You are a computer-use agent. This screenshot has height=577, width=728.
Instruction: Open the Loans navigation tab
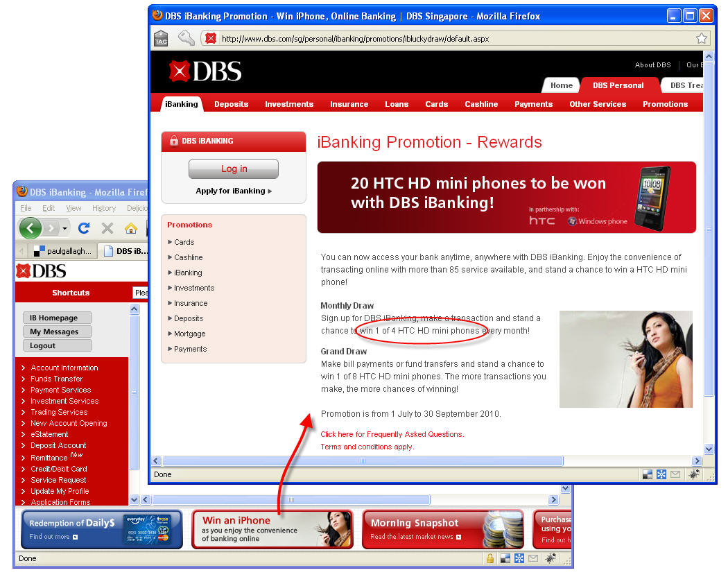click(397, 104)
